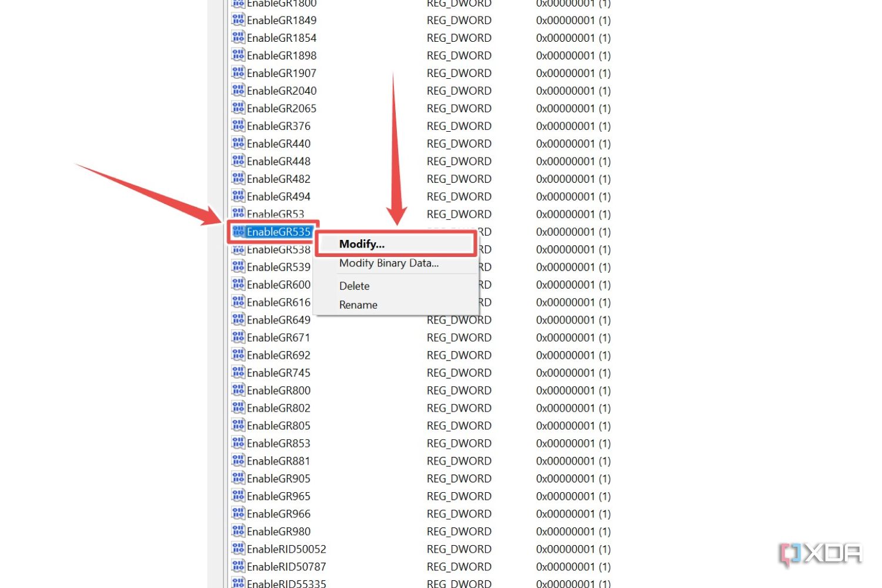Choose Modify from the context menu
This screenshot has height=588, width=882.
[361, 243]
